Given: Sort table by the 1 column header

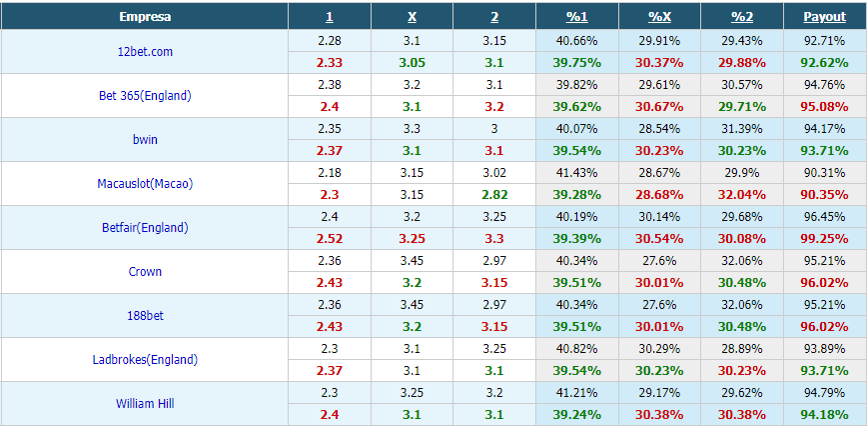Looking at the screenshot, I should 330,17.
